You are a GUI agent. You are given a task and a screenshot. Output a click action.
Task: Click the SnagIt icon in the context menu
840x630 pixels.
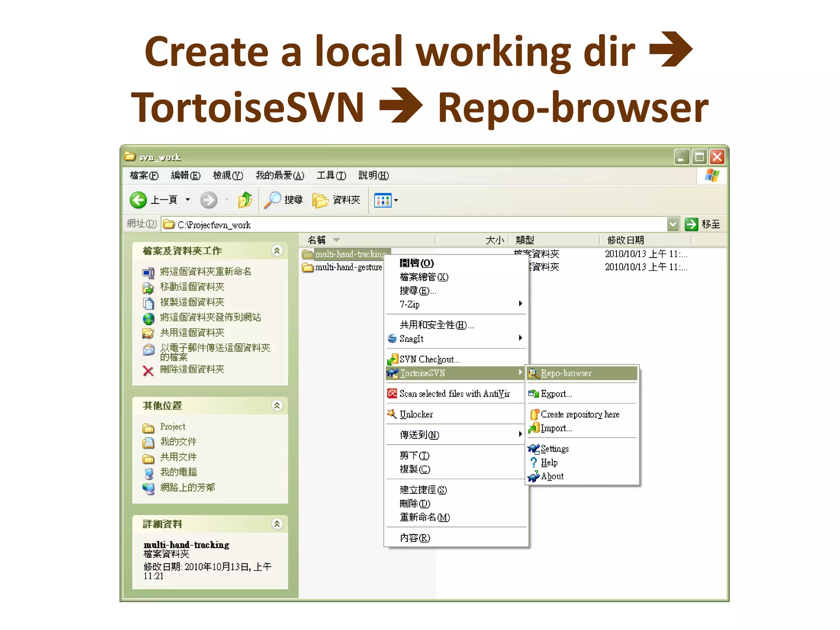[392, 338]
